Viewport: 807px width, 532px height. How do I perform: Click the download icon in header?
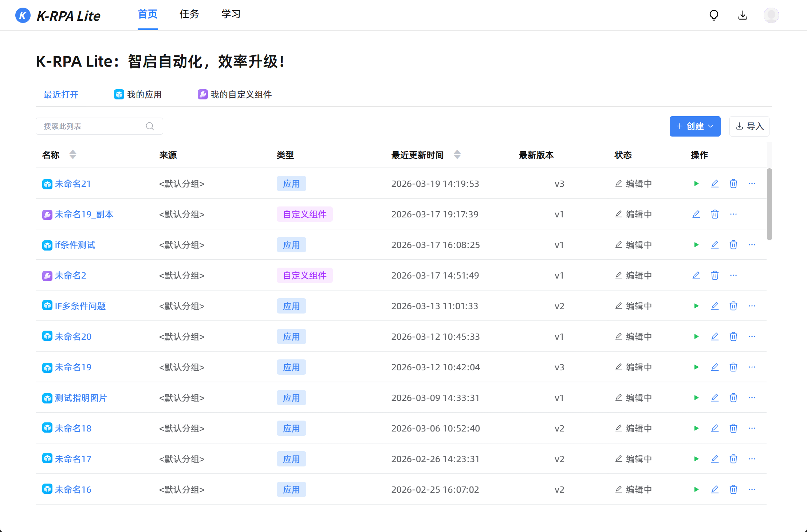[x=743, y=15]
